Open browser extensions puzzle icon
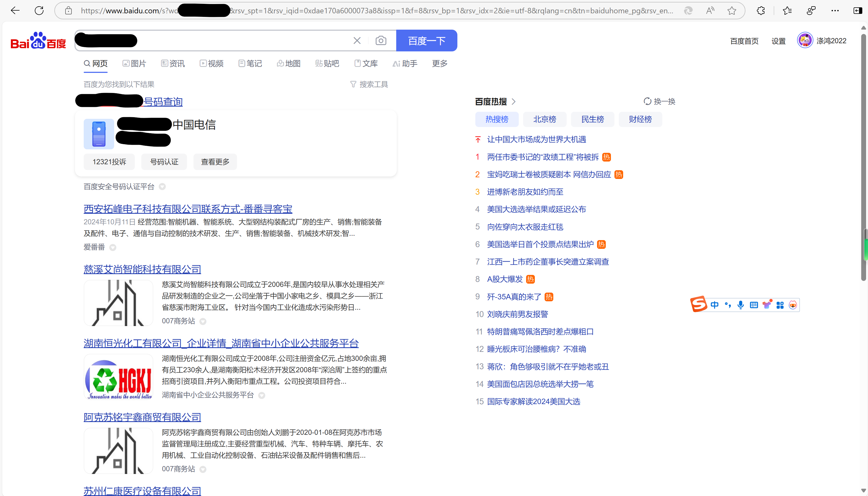868x496 pixels. (761, 11)
